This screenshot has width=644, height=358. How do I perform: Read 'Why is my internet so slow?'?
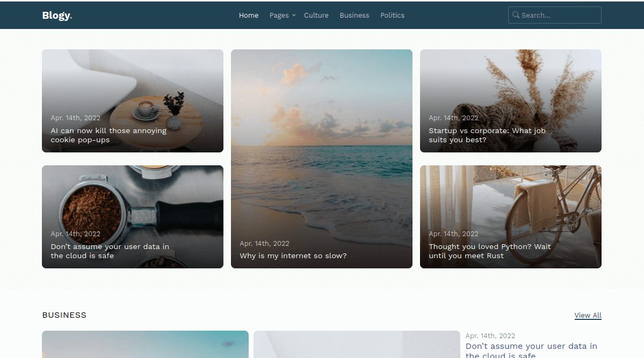click(293, 255)
